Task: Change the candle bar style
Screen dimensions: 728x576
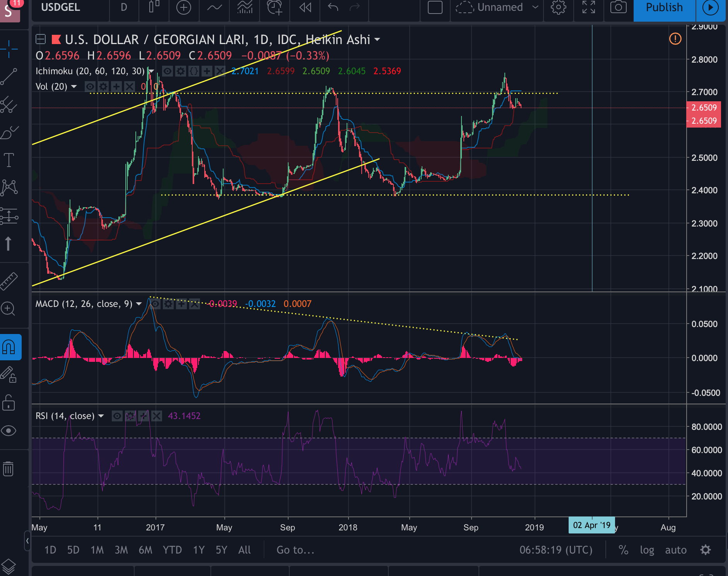Action: coord(154,7)
